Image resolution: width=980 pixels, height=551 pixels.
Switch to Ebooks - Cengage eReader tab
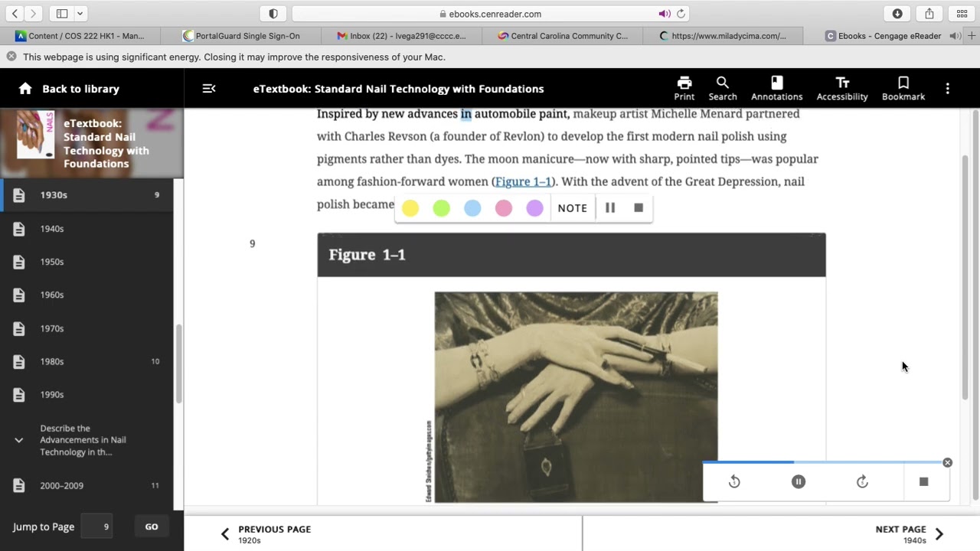coord(883,36)
